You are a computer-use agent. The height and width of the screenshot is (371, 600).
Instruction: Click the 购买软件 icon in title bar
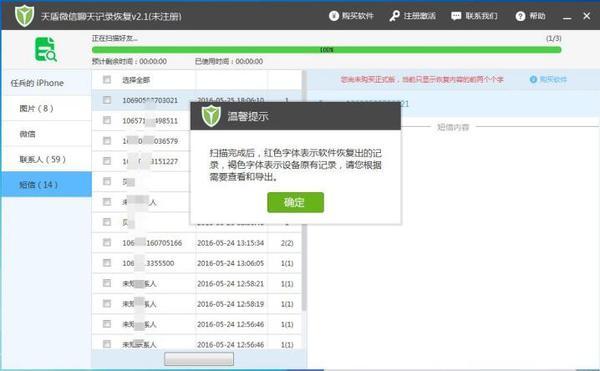coord(334,16)
